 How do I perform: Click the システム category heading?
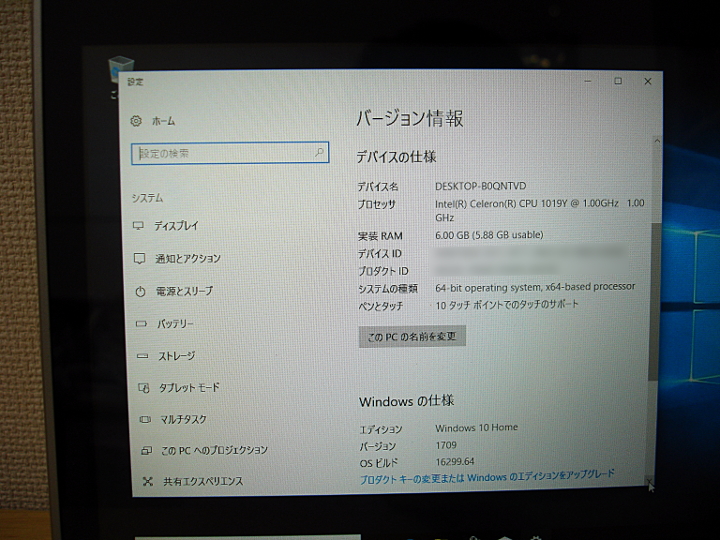pyautogui.click(x=147, y=198)
